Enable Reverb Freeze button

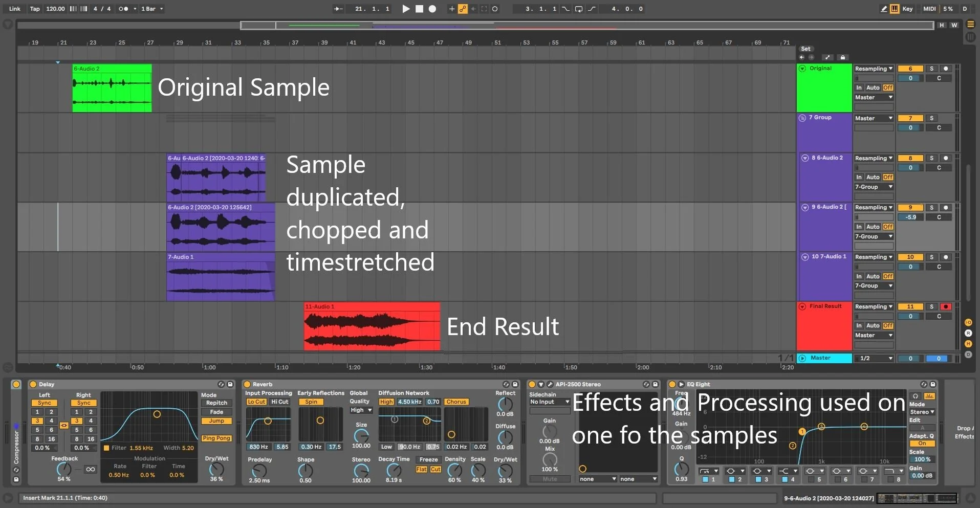(428, 459)
